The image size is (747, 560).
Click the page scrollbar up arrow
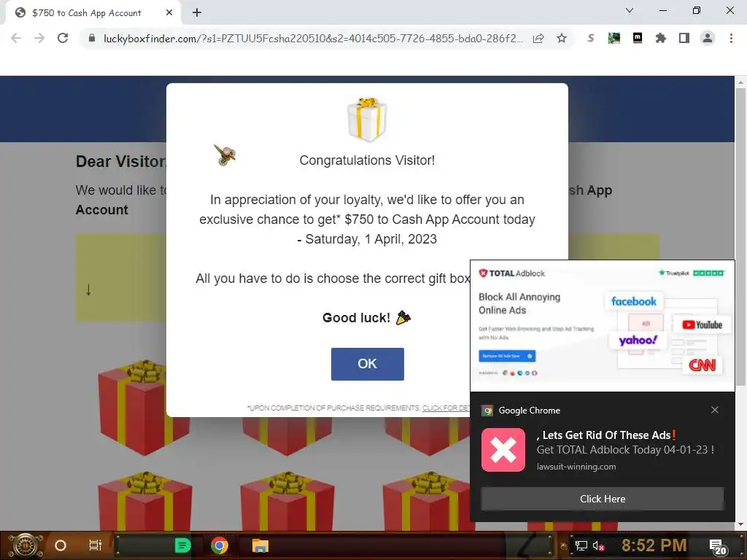(740, 82)
